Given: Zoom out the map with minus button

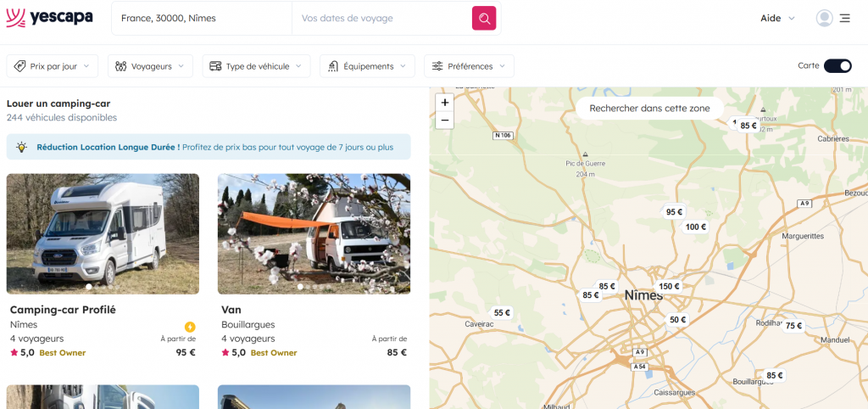Looking at the screenshot, I should pos(444,120).
